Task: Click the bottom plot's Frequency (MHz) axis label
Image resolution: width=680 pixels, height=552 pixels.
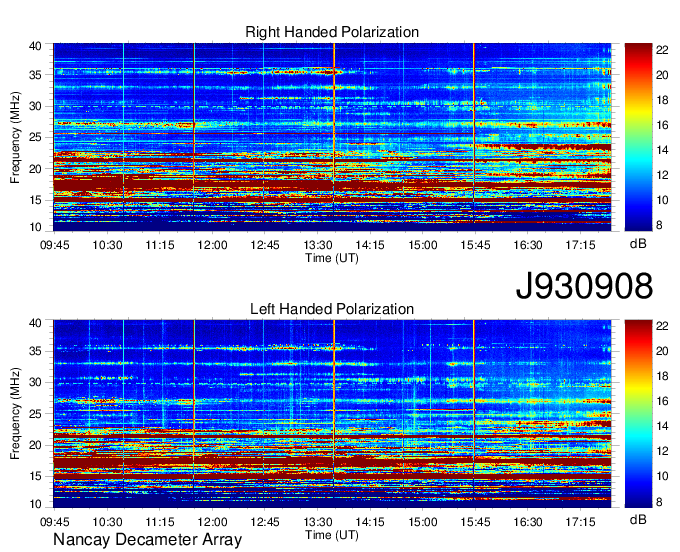Action: point(15,414)
